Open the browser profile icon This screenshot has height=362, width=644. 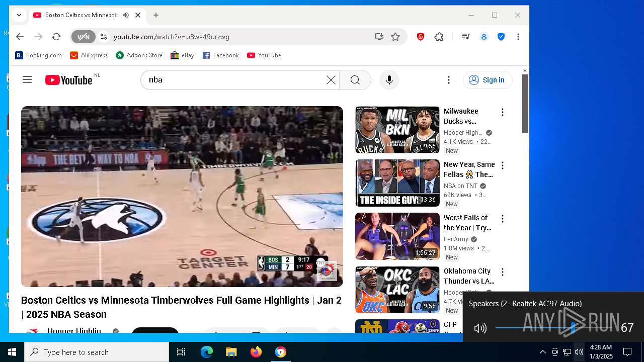point(484,37)
